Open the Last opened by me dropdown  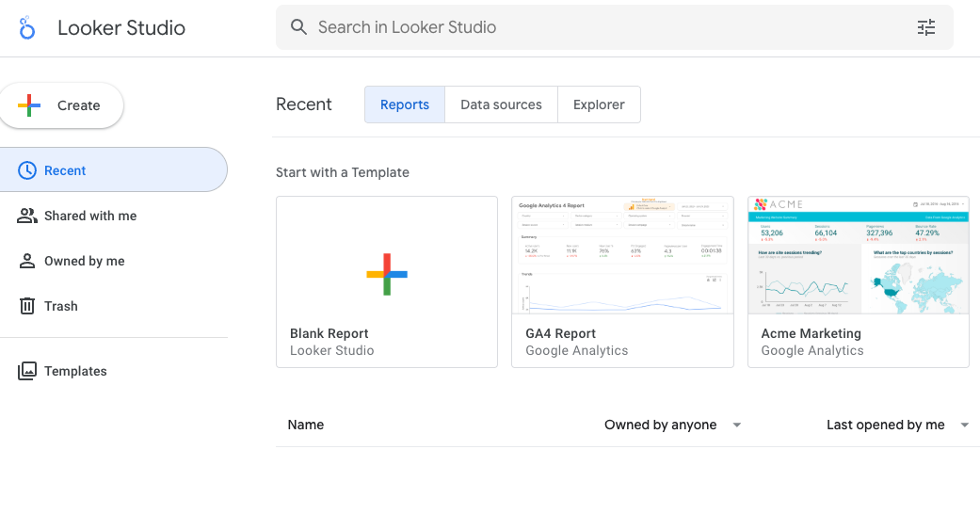coord(964,426)
